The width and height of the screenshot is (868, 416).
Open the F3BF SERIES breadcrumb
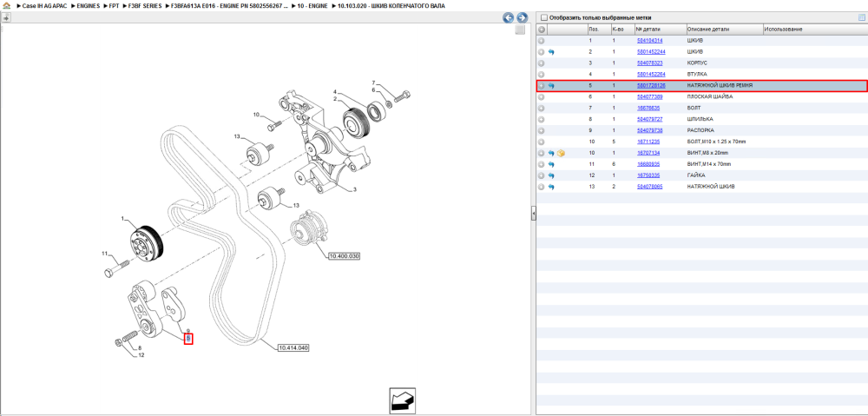[x=144, y=5]
